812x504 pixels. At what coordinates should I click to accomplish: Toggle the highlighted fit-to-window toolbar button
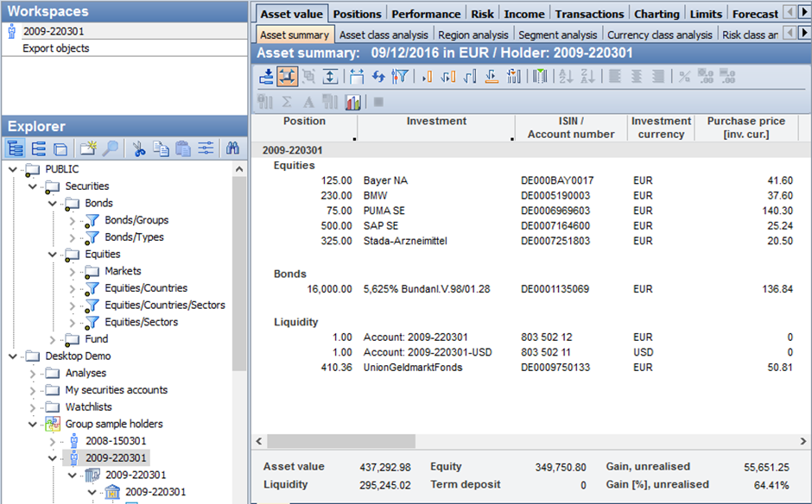[x=288, y=77]
